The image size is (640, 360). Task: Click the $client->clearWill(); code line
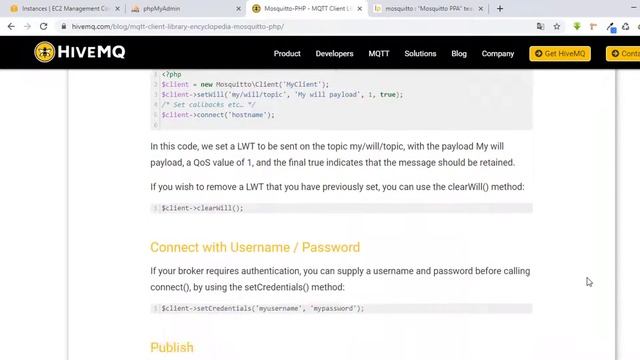pos(202,208)
